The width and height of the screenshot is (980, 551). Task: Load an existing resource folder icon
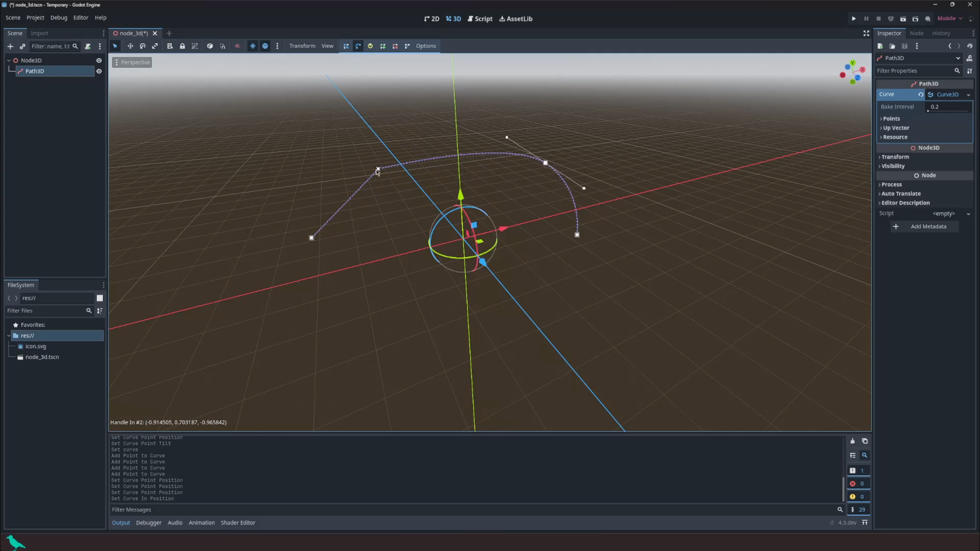pos(892,46)
